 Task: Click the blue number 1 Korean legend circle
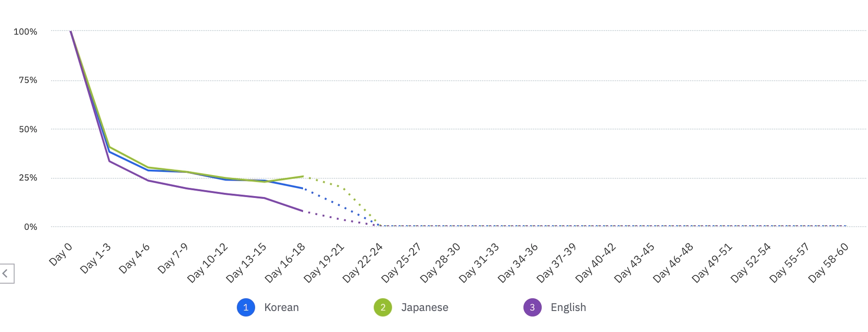pos(246,307)
